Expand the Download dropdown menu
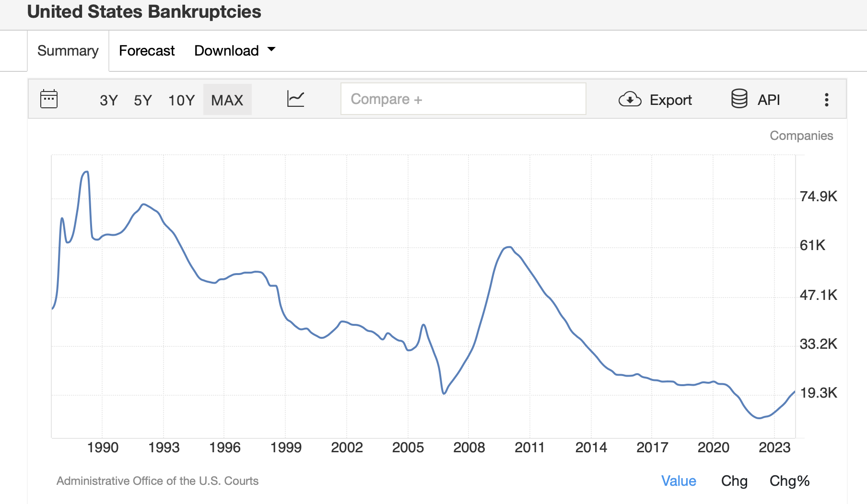Image resolution: width=867 pixels, height=504 pixels. 227,51
